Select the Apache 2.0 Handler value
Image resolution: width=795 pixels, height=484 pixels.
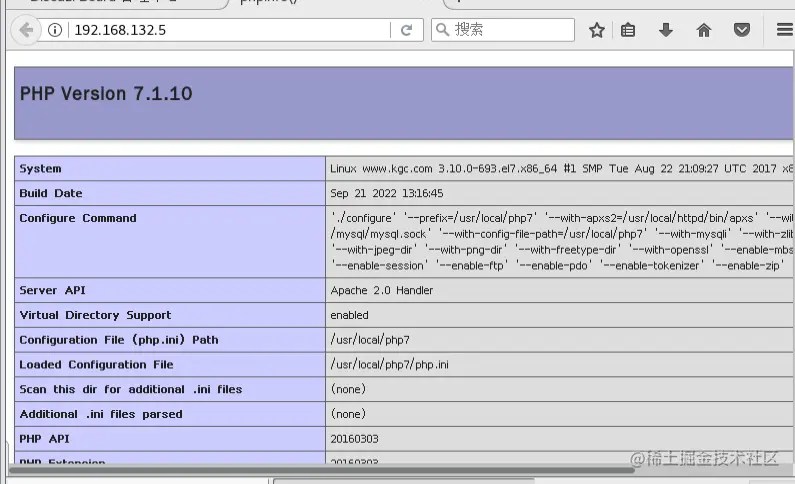tap(382, 290)
